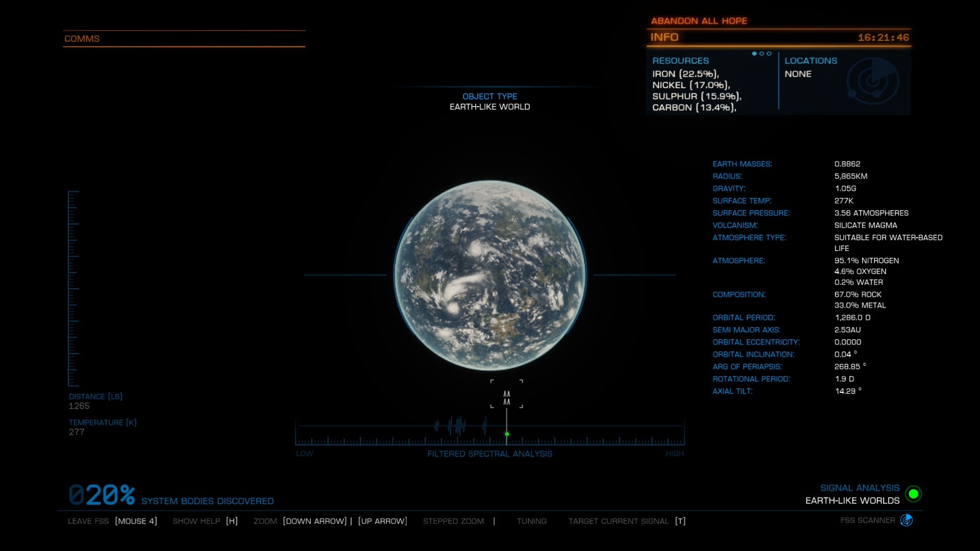The image size is (980, 551).
Task: Click the 'ABANDON ALL HOPE' commander name
Action: coord(699,21)
